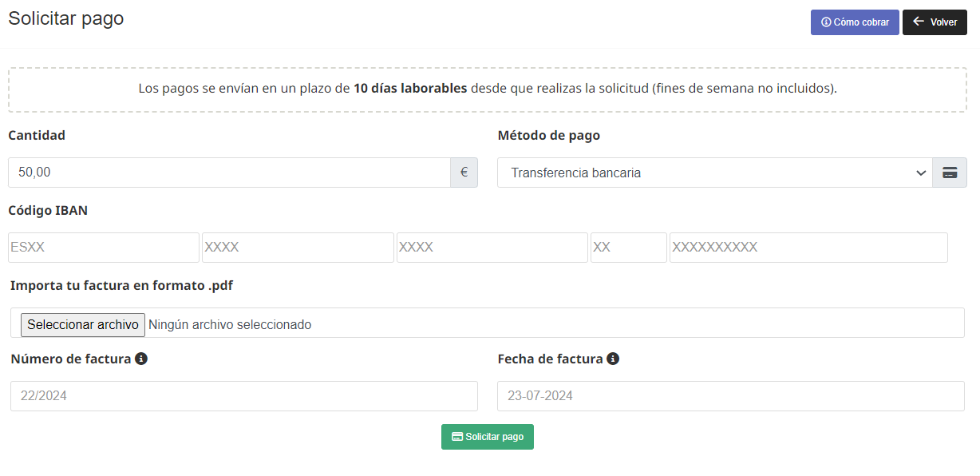The image size is (980, 476).
Task: Click the info icon in Cómo cobrar button
Action: point(826,22)
